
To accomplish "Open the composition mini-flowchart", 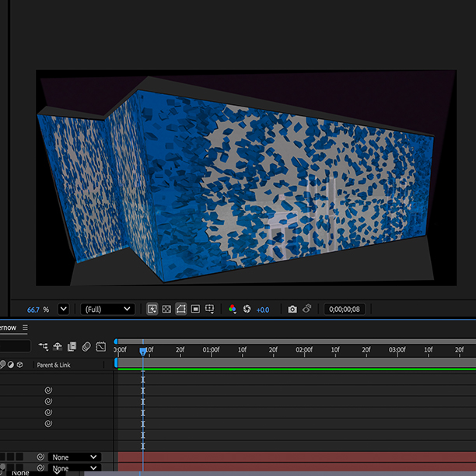I will coord(43,346).
